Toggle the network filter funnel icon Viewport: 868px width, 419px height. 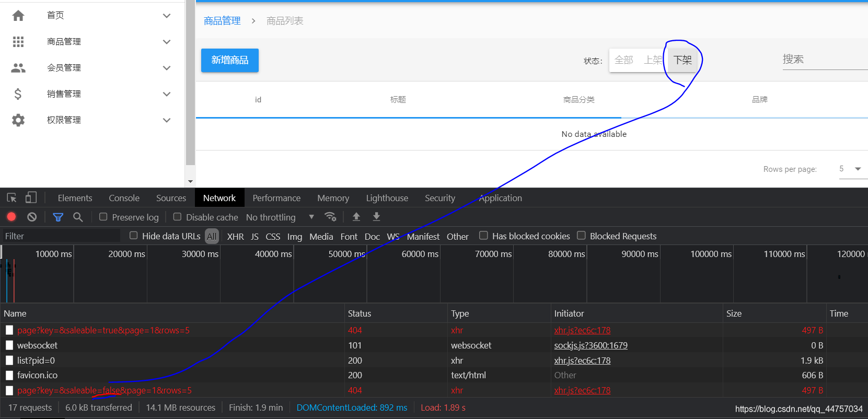coord(58,217)
